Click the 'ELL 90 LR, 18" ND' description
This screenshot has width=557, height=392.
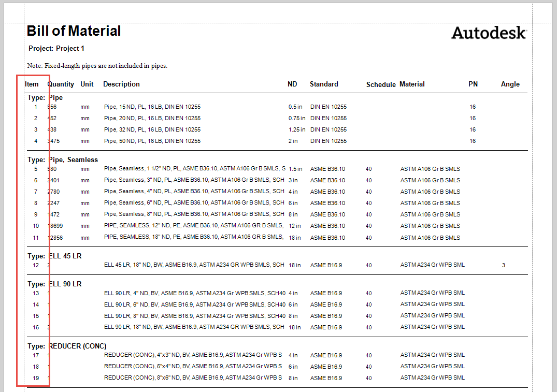194,327
